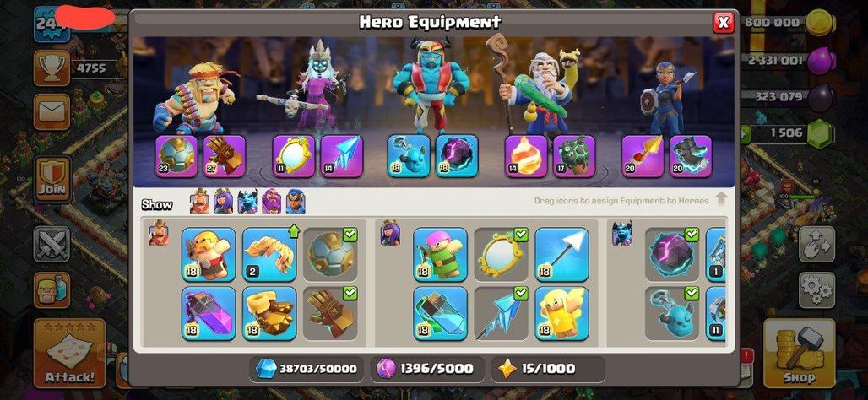Screen dimensions: 868x400
Task: Open the Earthquake Boots equipment
Action: click(269, 313)
